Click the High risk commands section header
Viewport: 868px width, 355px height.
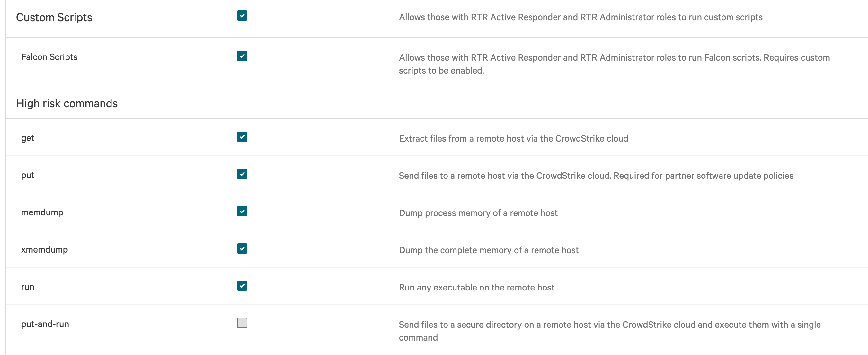coord(67,103)
